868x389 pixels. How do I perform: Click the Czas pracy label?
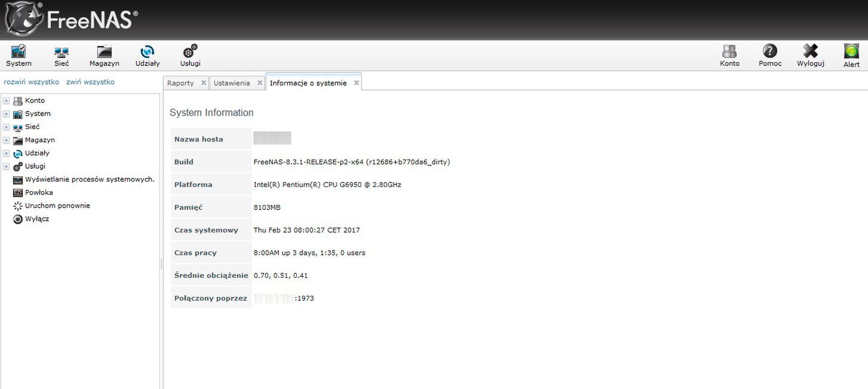click(x=195, y=253)
